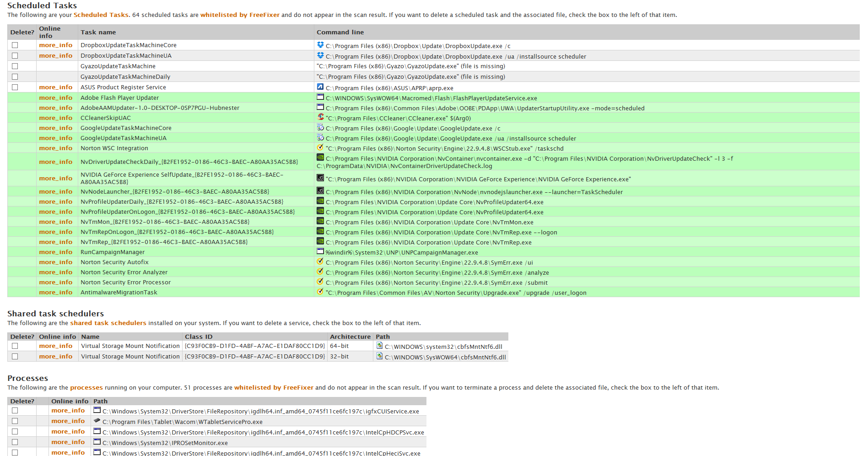Click IPROSetMonitor.exe process icon
Viewport: 868px width, 456px height.
tap(97, 442)
